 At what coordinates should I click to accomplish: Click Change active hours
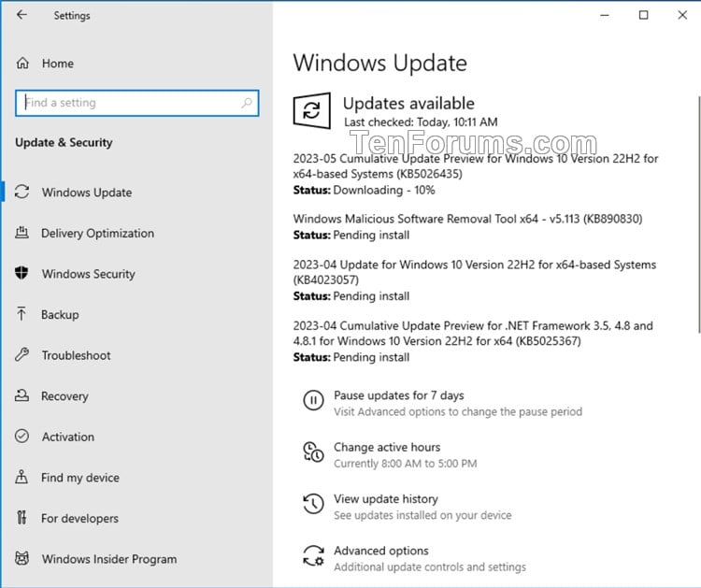[387, 447]
